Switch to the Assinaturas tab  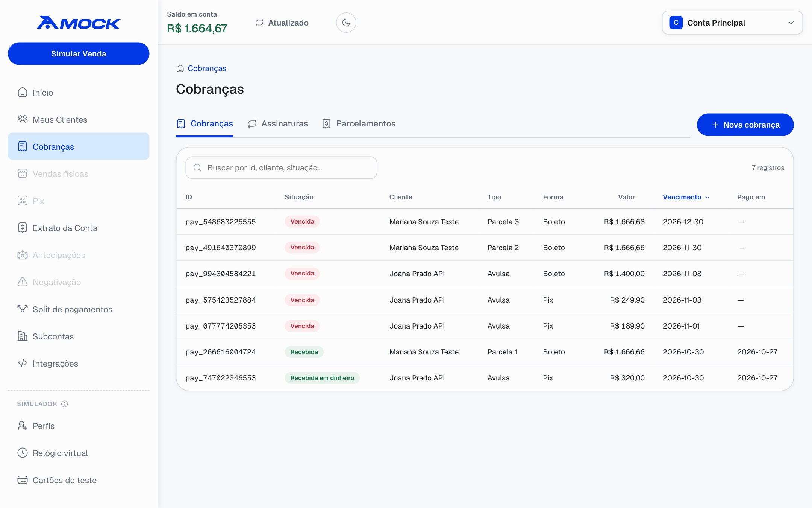click(x=278, y=124)
